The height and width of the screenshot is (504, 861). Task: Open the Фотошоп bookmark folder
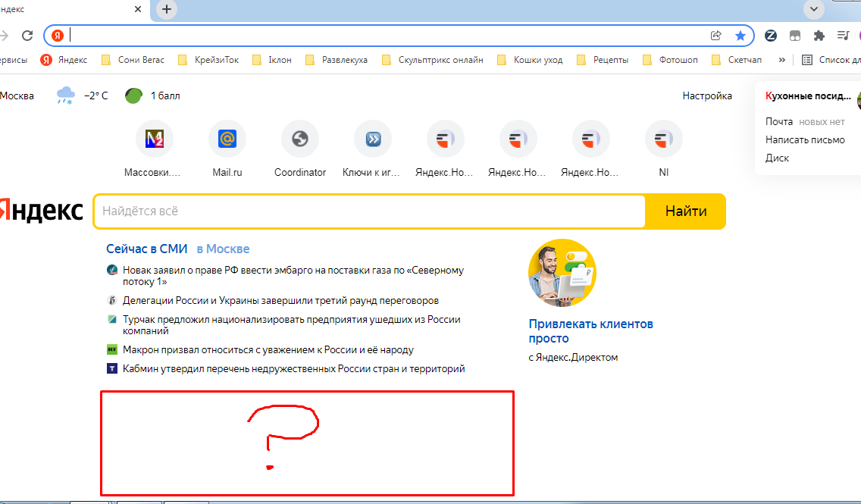[670, 60]
